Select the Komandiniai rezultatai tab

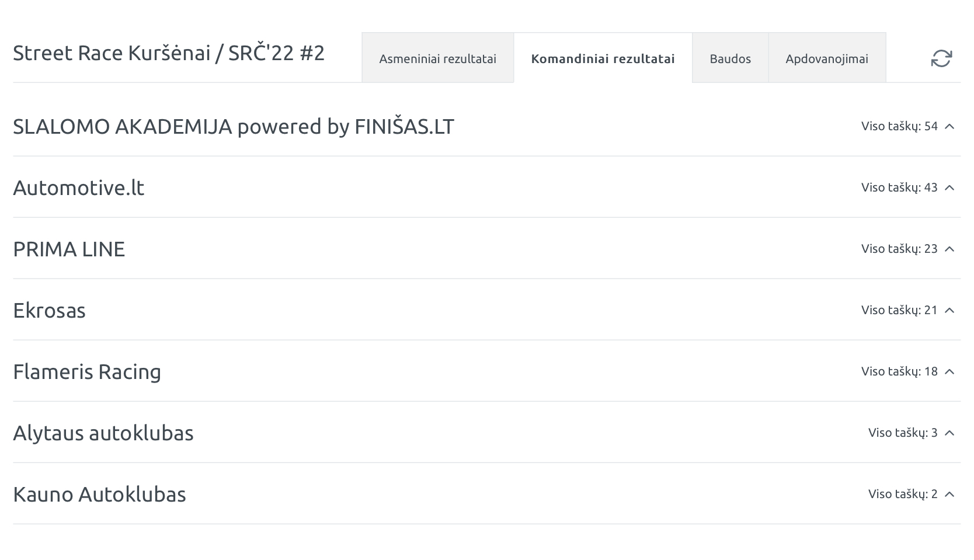pyautogui.click(x=603, y=58)
